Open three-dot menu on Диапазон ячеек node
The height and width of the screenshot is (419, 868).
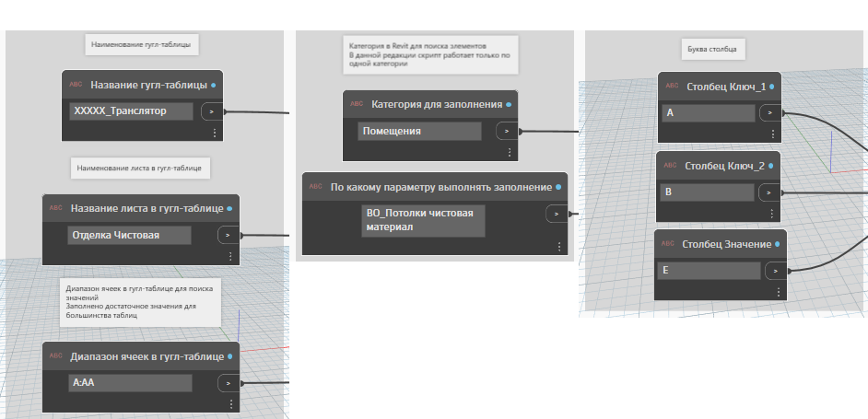230,403
